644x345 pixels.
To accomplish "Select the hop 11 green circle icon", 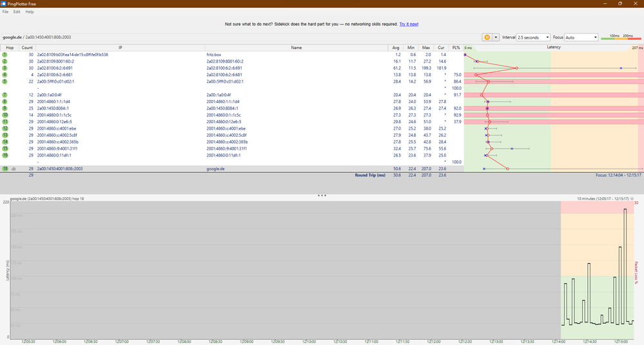I will tap(5, 122).
